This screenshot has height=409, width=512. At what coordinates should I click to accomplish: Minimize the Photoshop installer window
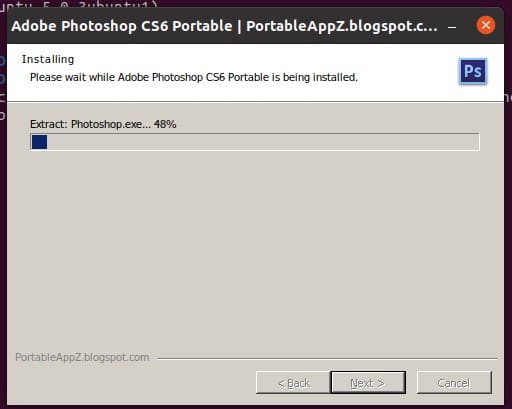click(452, 27)
